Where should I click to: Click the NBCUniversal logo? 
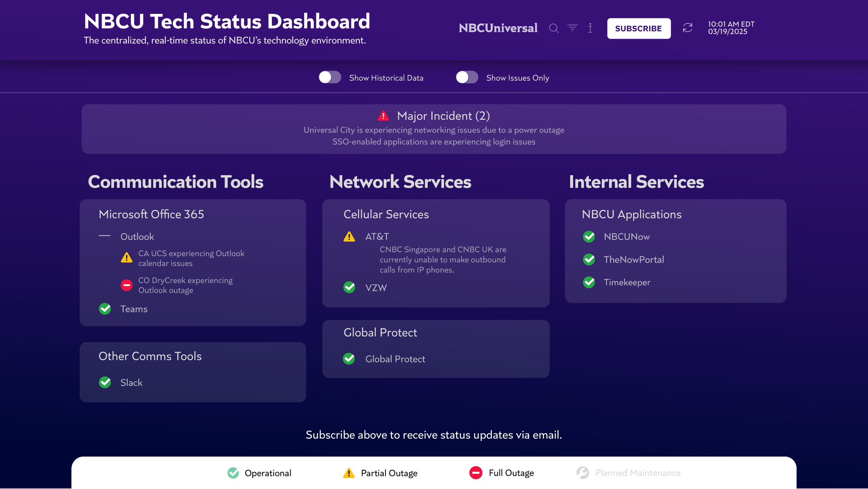[498, 28]
